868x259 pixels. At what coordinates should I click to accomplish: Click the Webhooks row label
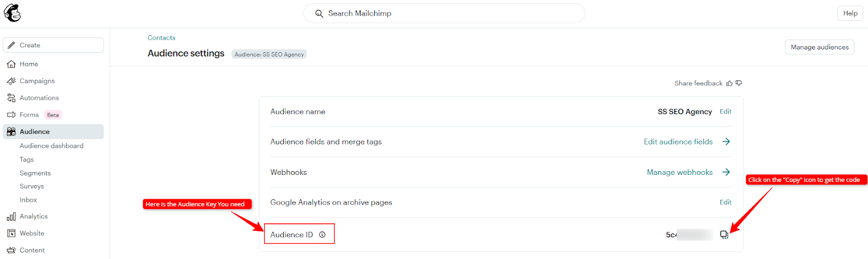click(289, 172)
